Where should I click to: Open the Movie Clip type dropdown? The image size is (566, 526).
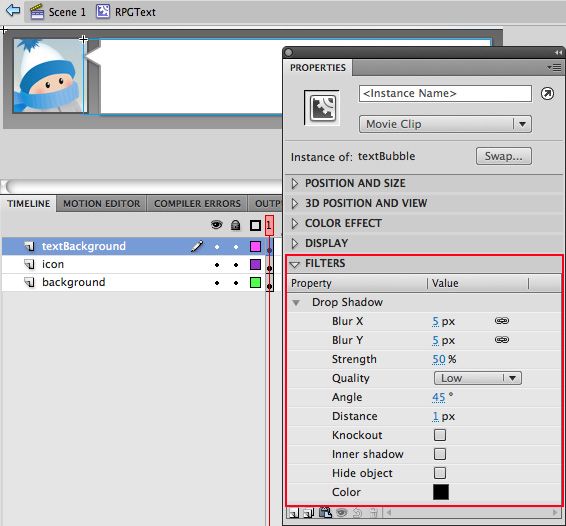[x=445, y=124]
